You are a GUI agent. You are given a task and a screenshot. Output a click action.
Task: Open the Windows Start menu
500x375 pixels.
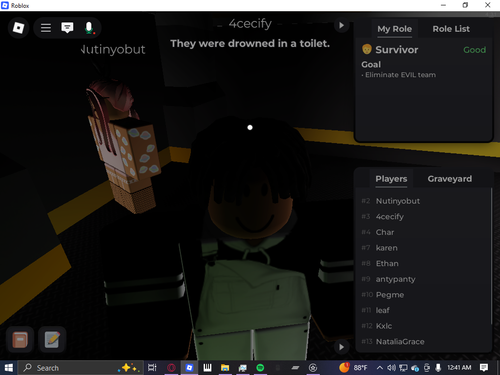(x=8, y=368)
